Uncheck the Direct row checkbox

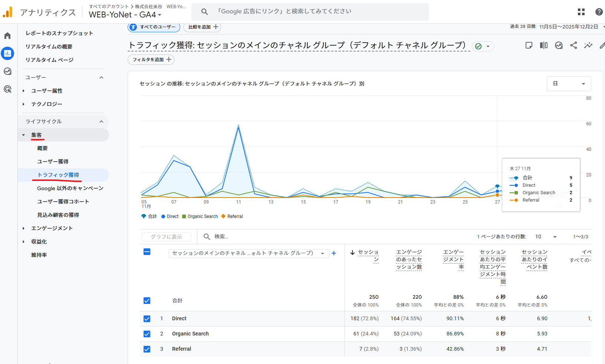147,319
